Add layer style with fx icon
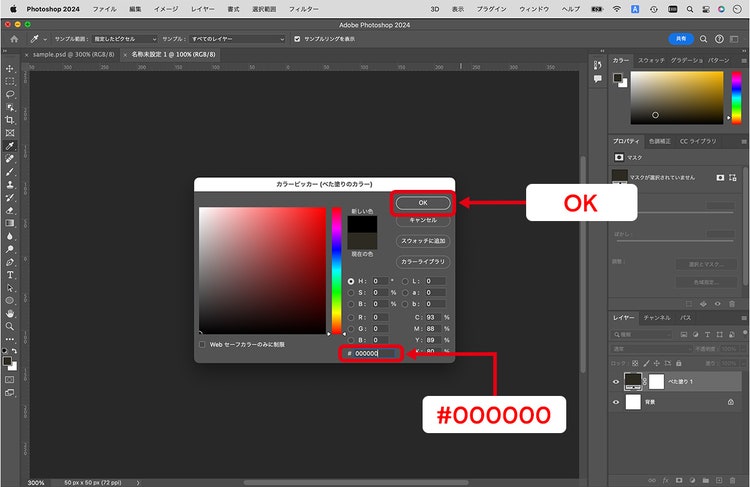The height and width of the screenshot is (487, 750). click(665, 480)
